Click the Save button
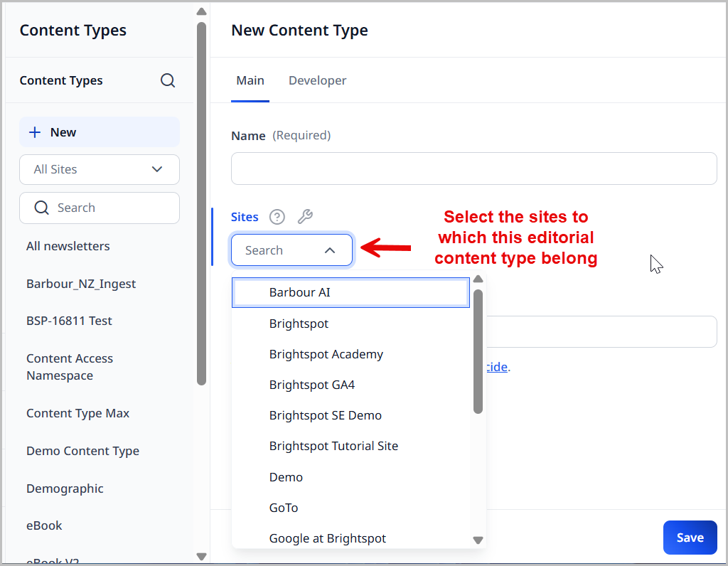Image resolution: width=728 pixels, height=566 pixels. 689,538
